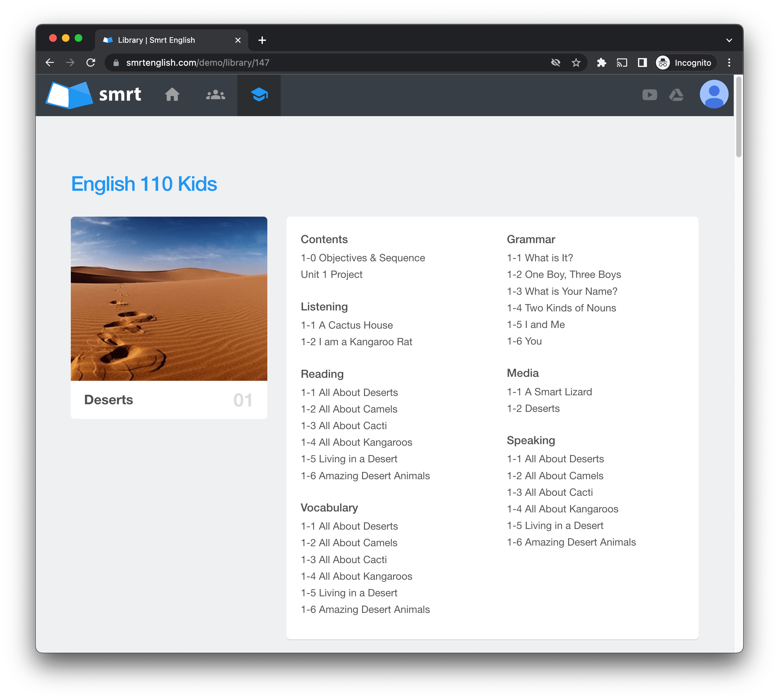Open 1-0 Objectives & Sequence link

pyautogui.click(x=363, y=258)
